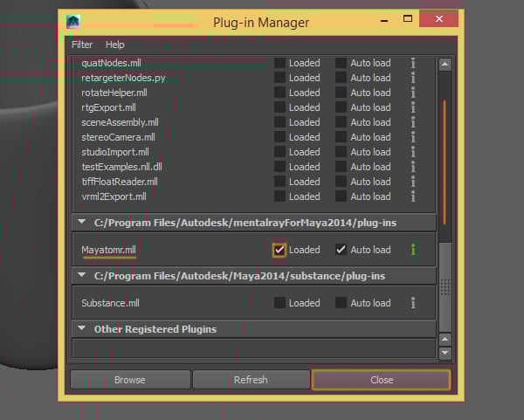Click the scrollbar down arrow
524x420 pixels.
click(x=445, y=353)
